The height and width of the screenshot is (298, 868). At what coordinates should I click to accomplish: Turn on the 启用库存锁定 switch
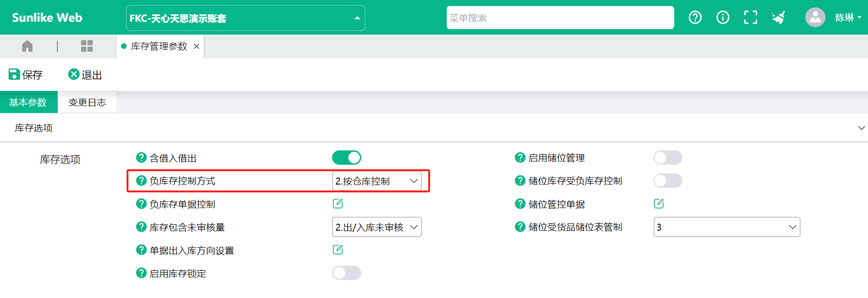[x=346, y=273]
